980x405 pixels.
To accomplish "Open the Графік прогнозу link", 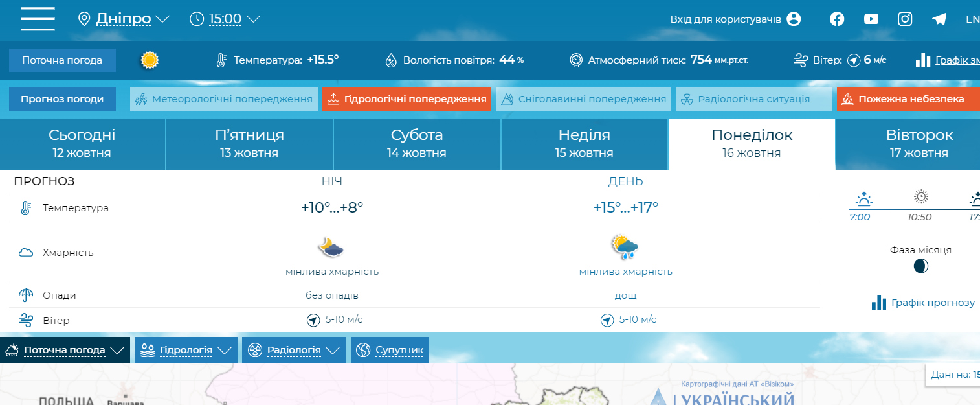I will (x=933, y=303).
